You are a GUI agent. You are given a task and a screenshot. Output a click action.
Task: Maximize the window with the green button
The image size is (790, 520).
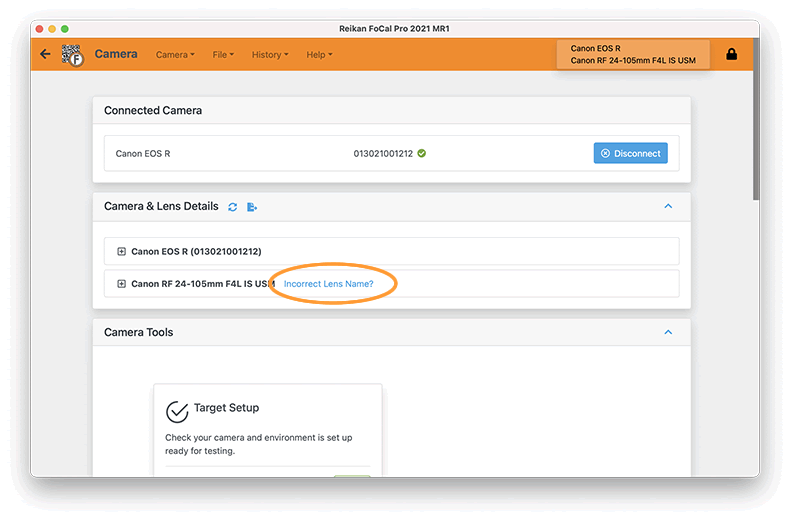pyautogui.click(x=64, y=29)
